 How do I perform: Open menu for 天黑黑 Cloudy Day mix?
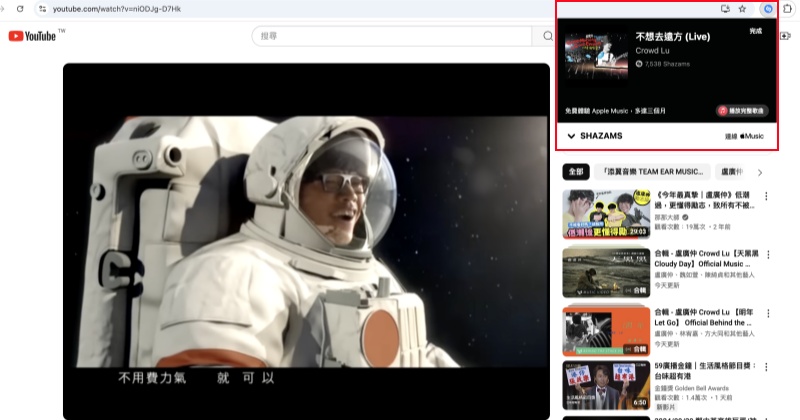click(x=768, y=254)
